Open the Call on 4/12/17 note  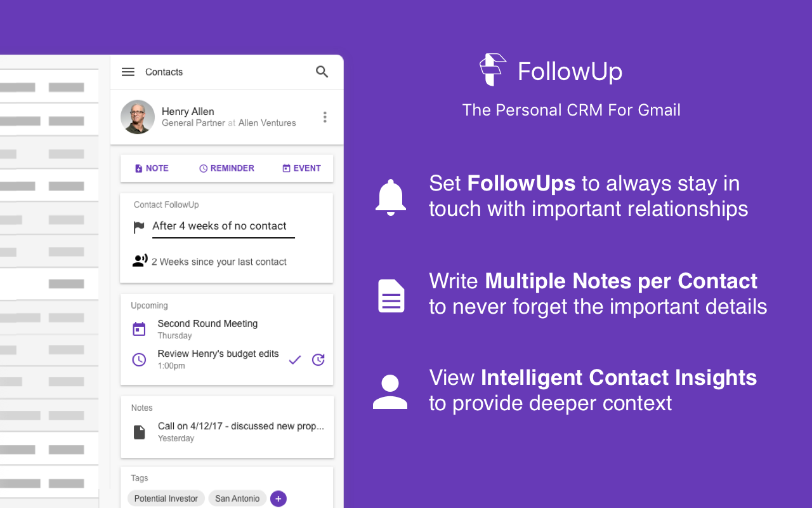(240, 427)
